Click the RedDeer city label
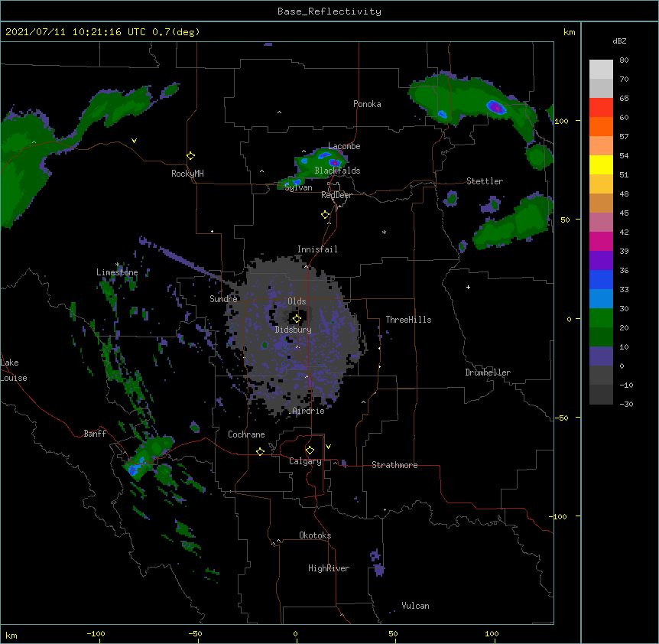Screen dimensions: 659x644 click(336, 195)
